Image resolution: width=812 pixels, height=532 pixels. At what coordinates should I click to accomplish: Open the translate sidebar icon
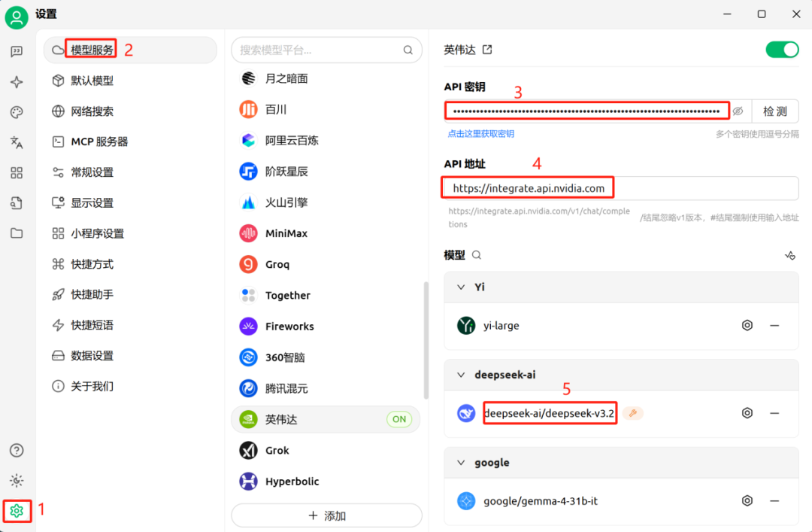click(x=17, y=142)
